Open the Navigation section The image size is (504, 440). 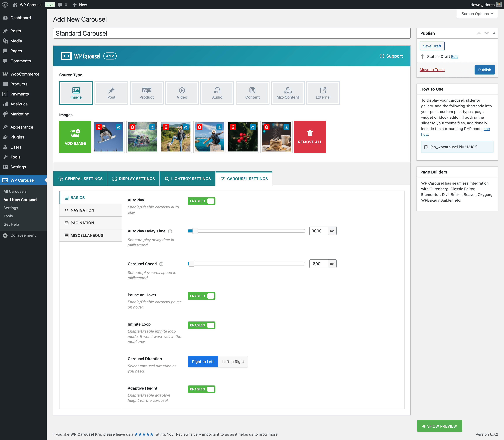tap(91, 210)
